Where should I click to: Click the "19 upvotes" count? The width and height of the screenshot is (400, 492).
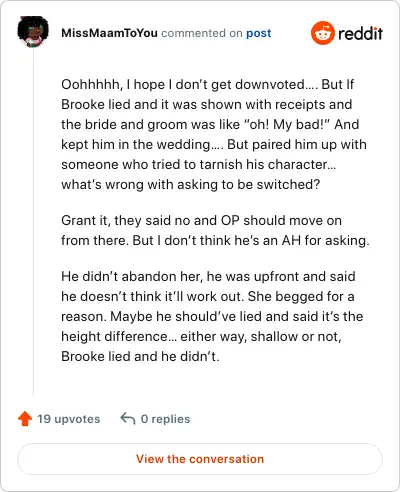(68, 419)
